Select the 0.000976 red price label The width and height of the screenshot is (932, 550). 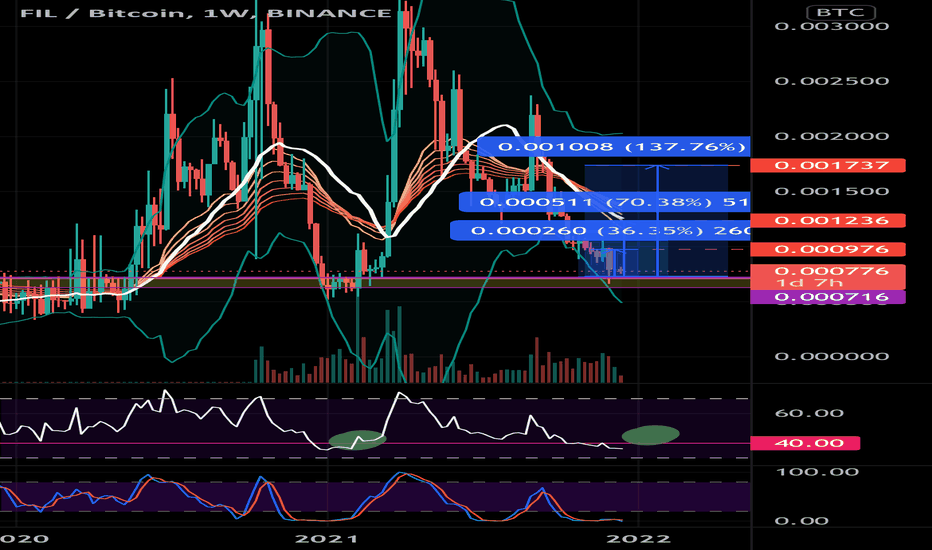827,249
